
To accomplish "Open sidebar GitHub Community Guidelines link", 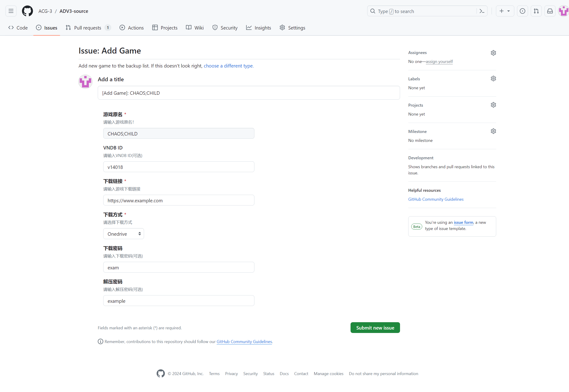I will pyautogui.click(x=436, y=199).
